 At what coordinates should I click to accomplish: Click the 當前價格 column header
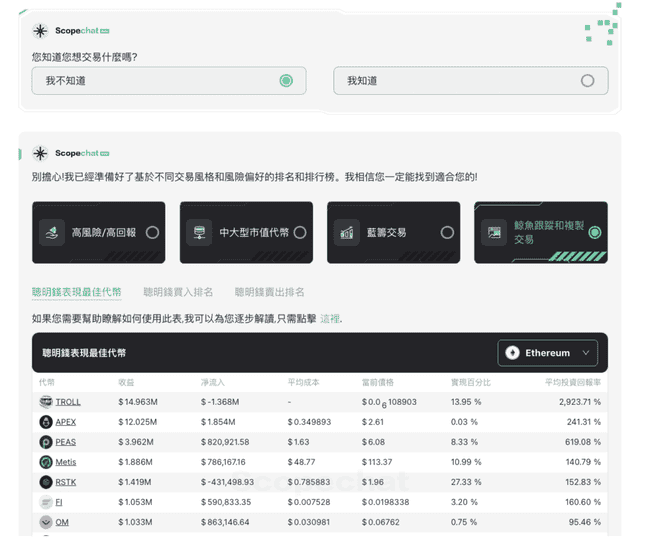coord(378,382)
